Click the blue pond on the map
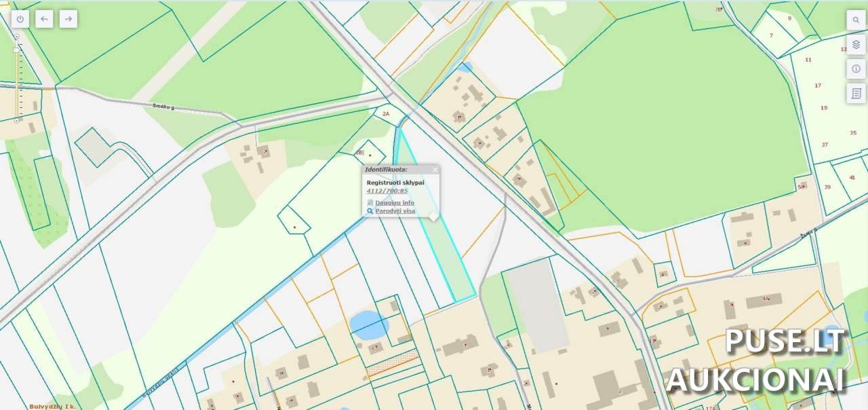The image size is (868, 410). click(370, 325)
